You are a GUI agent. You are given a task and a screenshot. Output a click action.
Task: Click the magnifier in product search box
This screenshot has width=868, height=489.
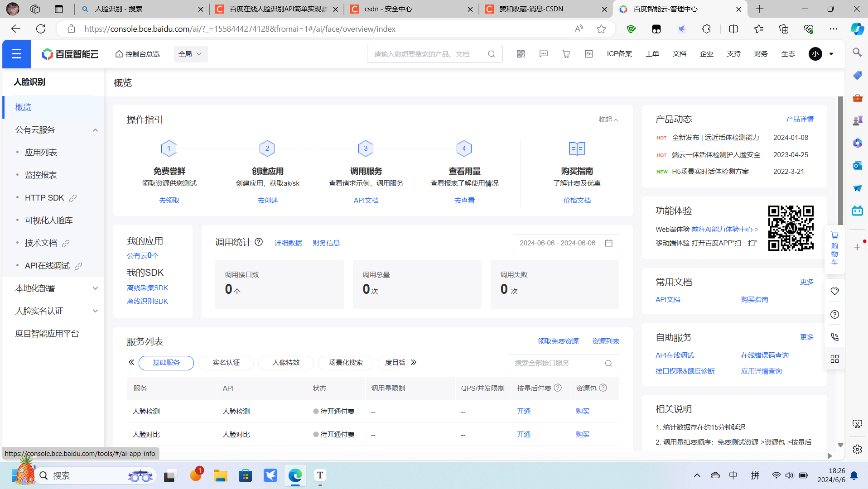[492, 54]
